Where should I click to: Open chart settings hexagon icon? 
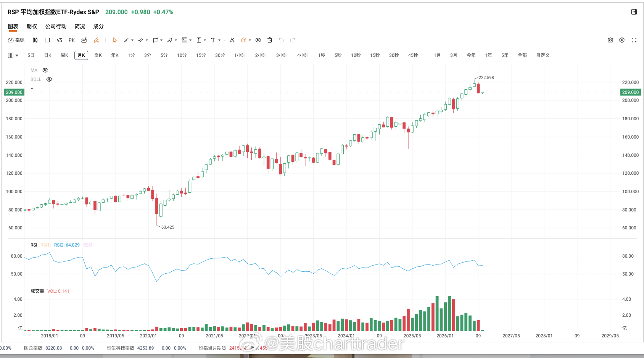(622, 40)
